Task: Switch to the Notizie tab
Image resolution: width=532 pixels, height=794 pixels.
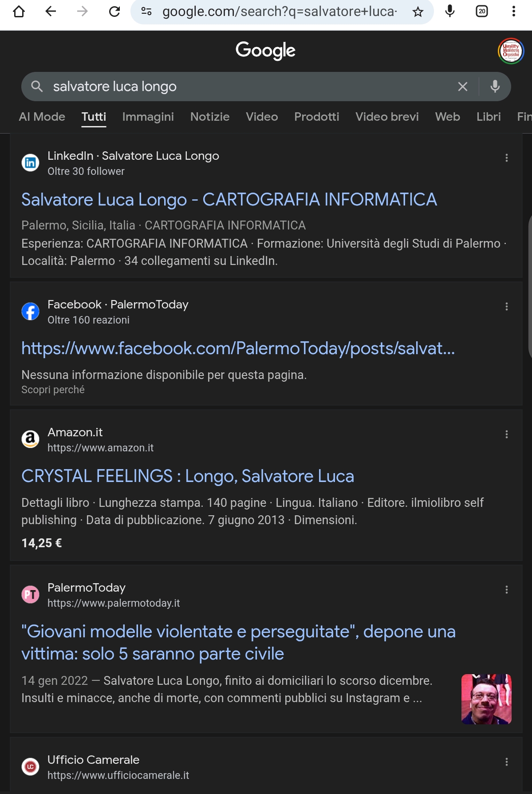Action: tap(210, 117)
